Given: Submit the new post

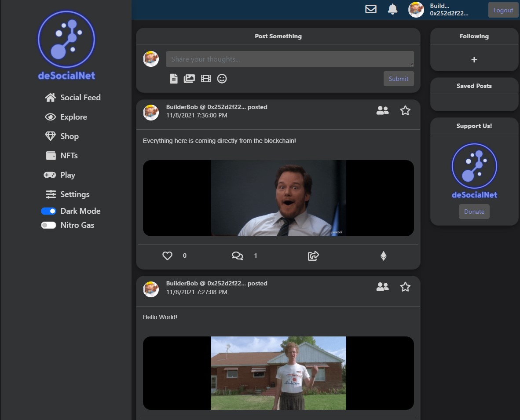Looking at the screenshot, I should point(399,79).
